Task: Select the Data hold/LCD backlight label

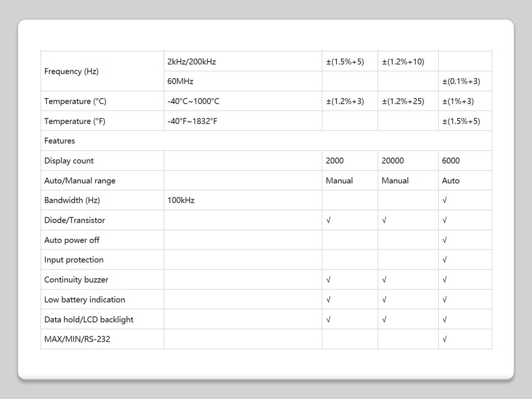Action: pyautogui.click(x=89, y=320)
